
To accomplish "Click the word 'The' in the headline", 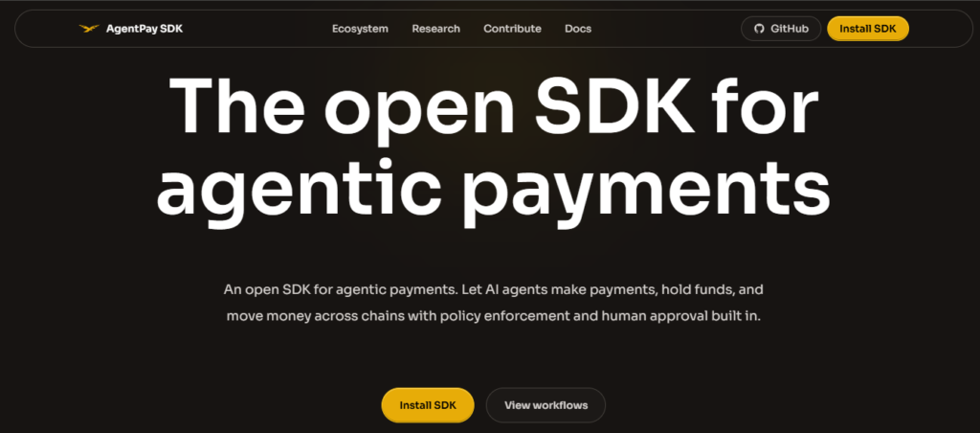I will [237, 103].
